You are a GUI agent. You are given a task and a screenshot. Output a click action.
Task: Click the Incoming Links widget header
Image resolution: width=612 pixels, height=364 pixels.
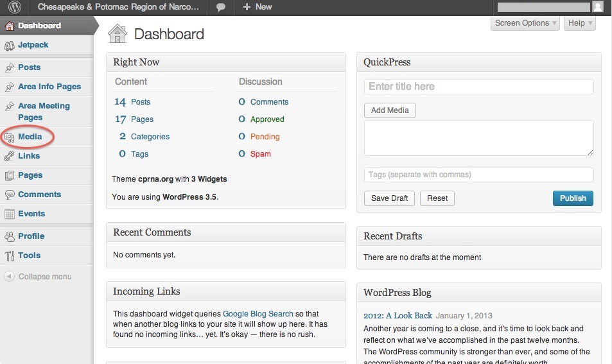[225, 291]
